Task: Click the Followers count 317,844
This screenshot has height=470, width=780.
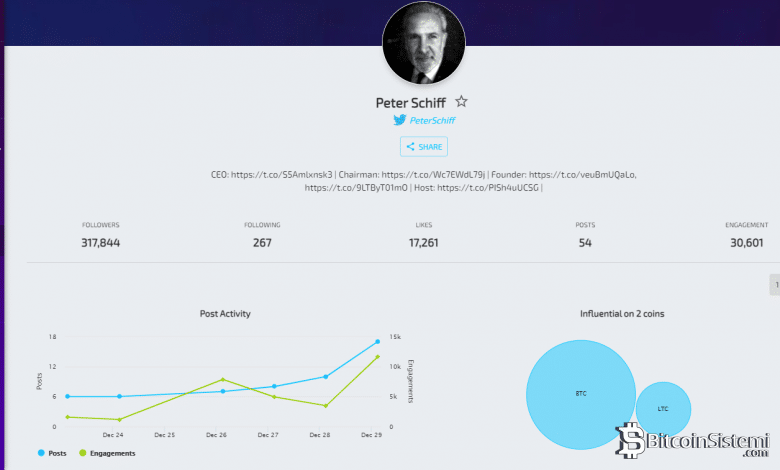Action: (100, 242)
